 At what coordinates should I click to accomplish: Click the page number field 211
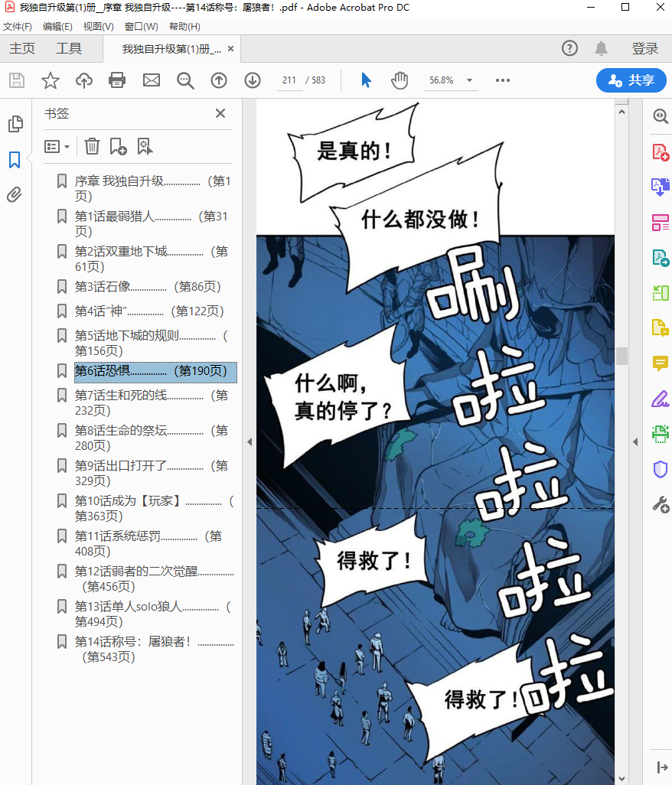[289, 80]
